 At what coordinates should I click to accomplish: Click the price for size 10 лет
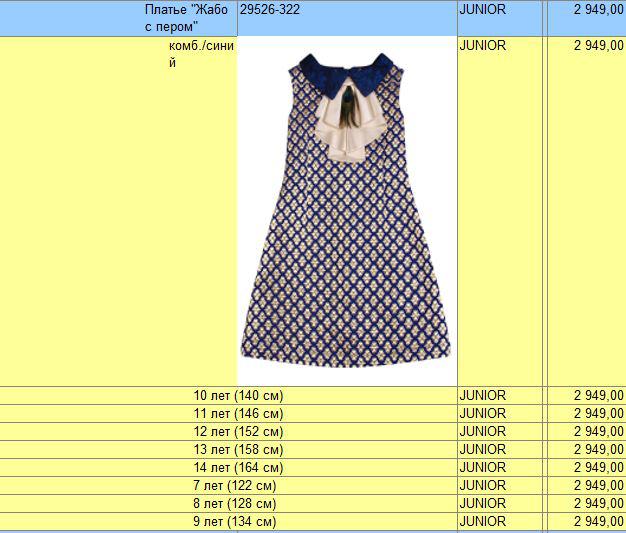click(x=598, y=396)
